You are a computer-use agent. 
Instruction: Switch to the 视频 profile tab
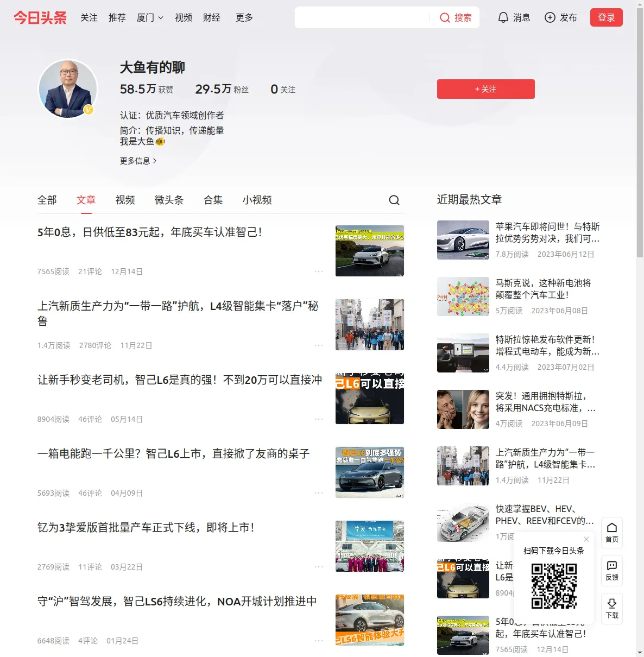(125, 200)
